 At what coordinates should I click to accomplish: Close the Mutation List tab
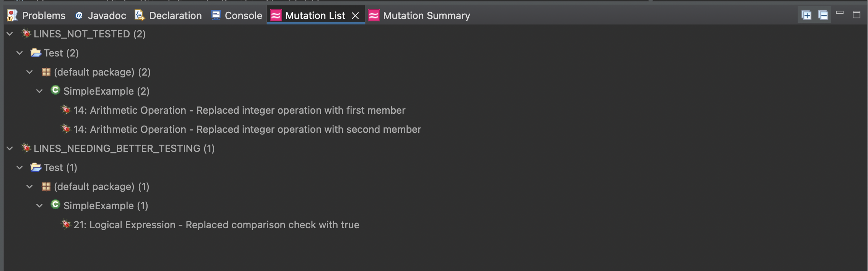pos(355,16)
